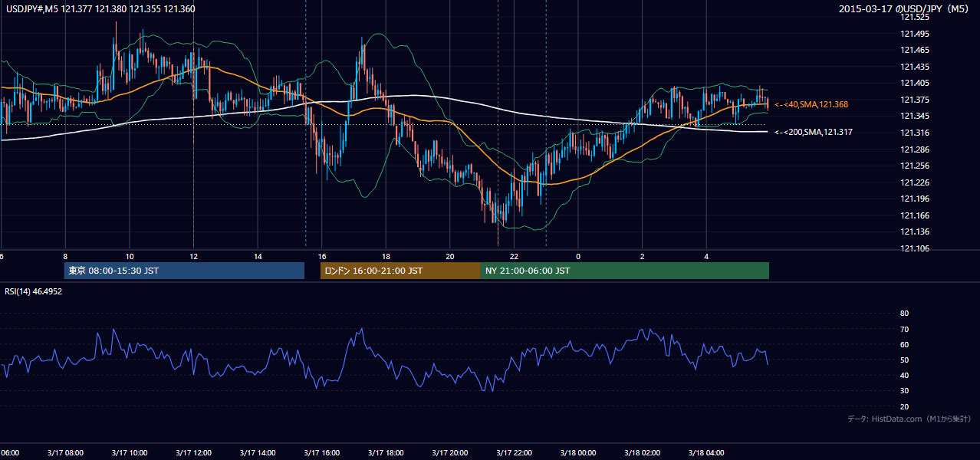Click the hour 22 tick under the chart
Image resolution: width=980 pixels, height=460 pixels.
point(514,256)
